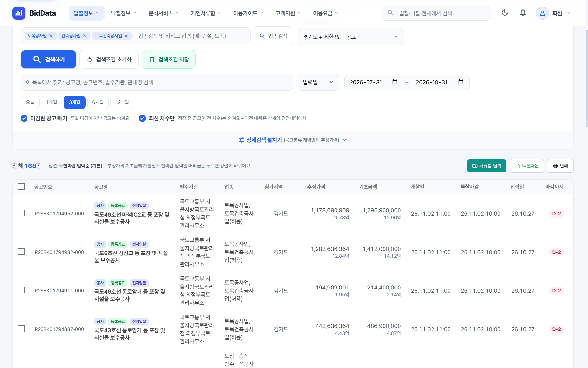Select the 1개월 period button

click(x=52, y=102)
